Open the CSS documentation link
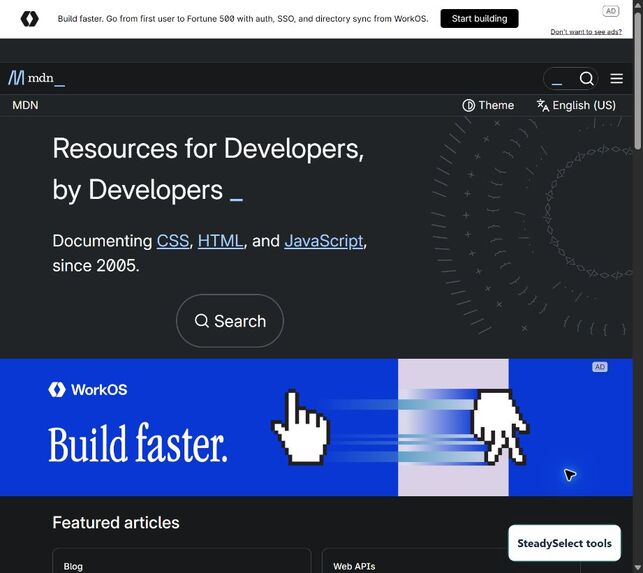 coord(173,241)
